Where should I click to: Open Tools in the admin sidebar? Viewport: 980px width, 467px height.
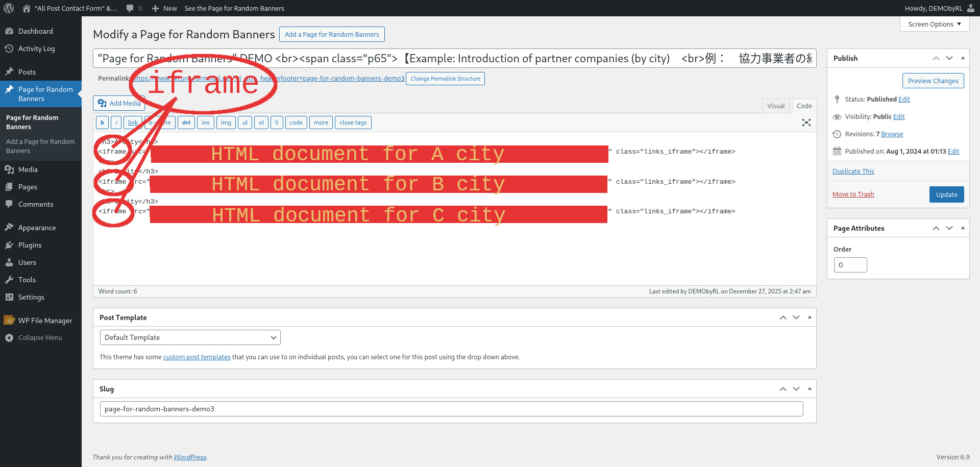coord(26,279)
